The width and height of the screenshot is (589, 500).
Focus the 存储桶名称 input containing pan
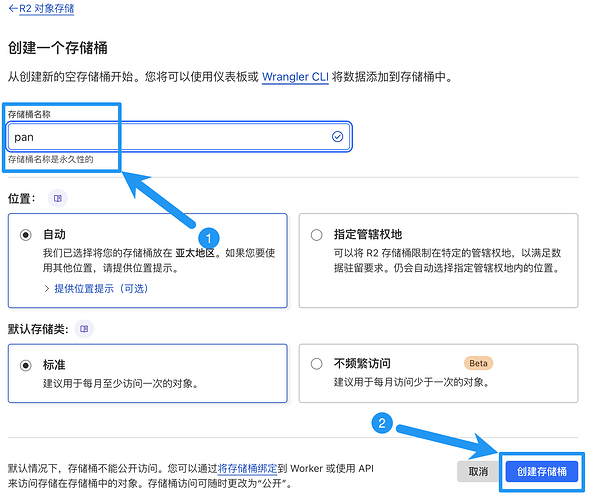[180, 137]
